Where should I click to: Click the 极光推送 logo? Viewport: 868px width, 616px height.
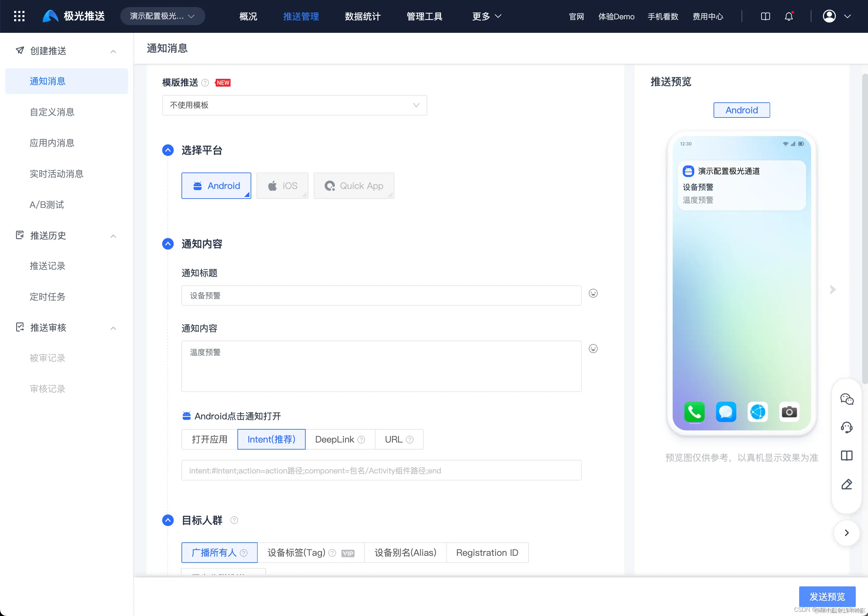click(x=73, y=15)
